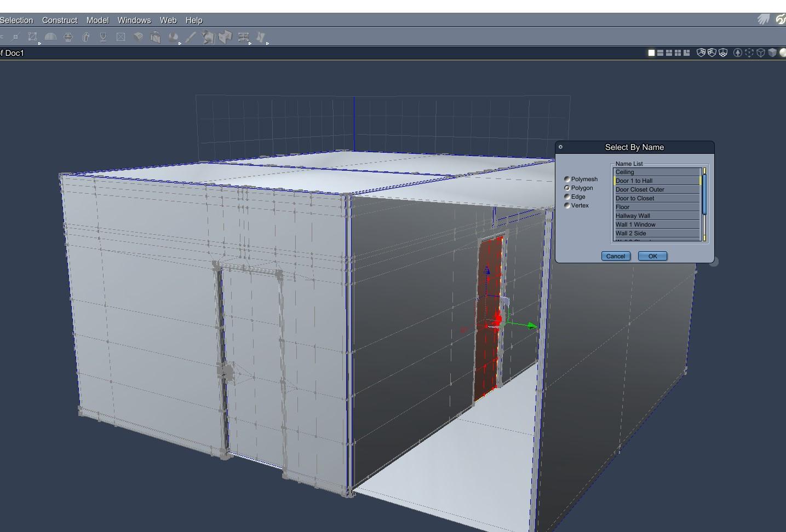Open flyout arrow under the alignment bars tool
This screenshot has height=532, width=786.
(x=250, y=43)
